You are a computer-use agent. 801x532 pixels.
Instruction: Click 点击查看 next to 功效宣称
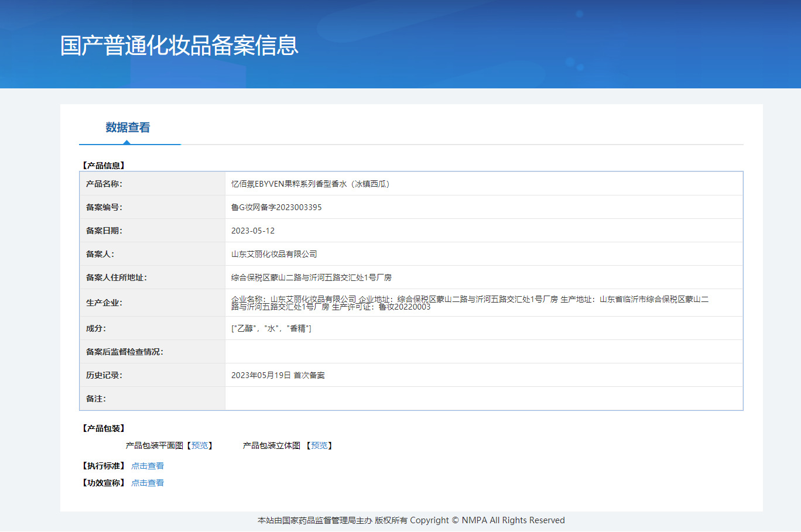[148, 483]
